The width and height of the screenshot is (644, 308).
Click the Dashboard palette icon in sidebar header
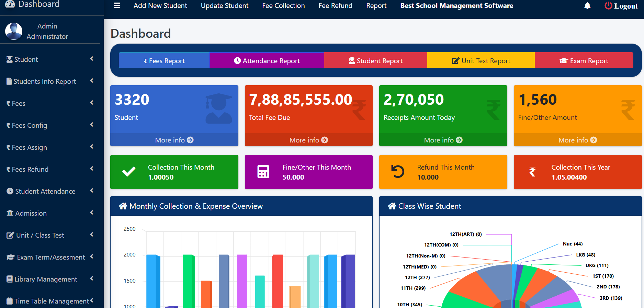(x=10, y=4)
